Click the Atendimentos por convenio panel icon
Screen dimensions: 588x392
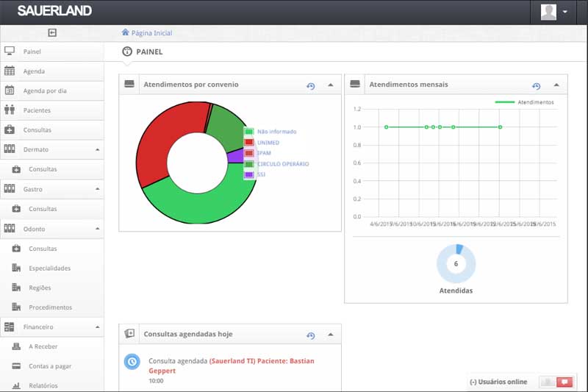tap(129, 84)
